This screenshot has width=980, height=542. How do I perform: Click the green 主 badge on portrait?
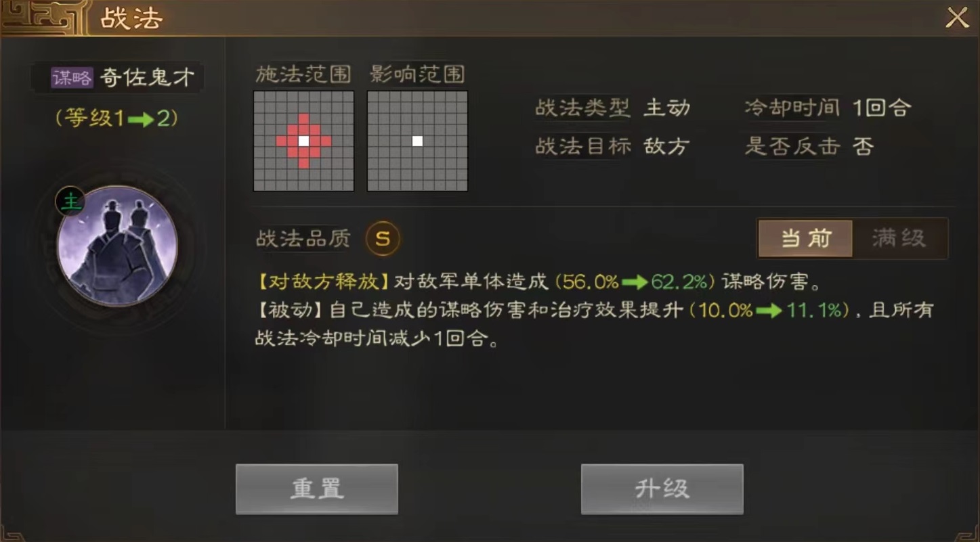pyautogui.click(x=69, y=201)
